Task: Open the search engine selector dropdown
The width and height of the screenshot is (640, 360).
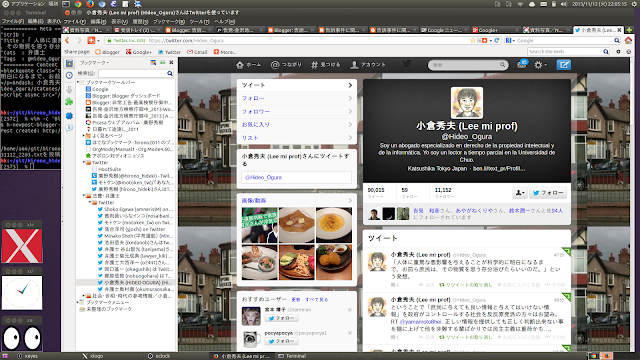Action: pyautogui.click(x=510, y=40)
